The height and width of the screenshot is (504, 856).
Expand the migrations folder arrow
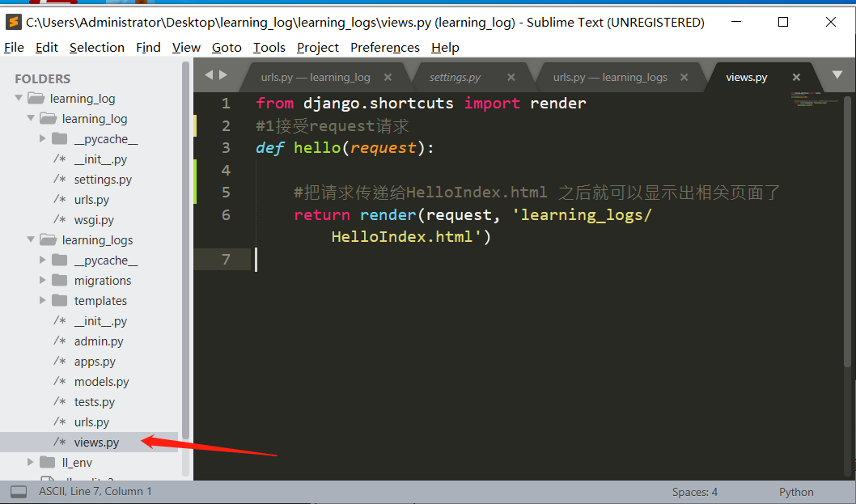tap(43, 280)
